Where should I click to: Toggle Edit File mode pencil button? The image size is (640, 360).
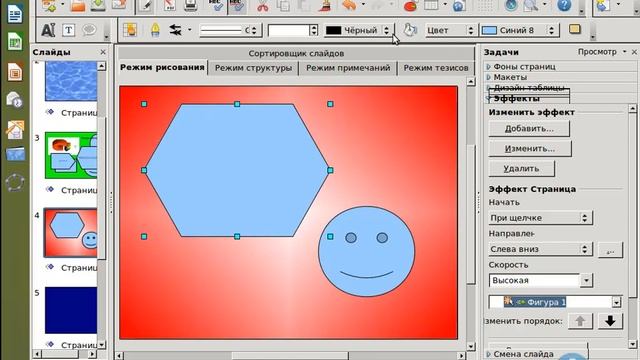[145, 6]
